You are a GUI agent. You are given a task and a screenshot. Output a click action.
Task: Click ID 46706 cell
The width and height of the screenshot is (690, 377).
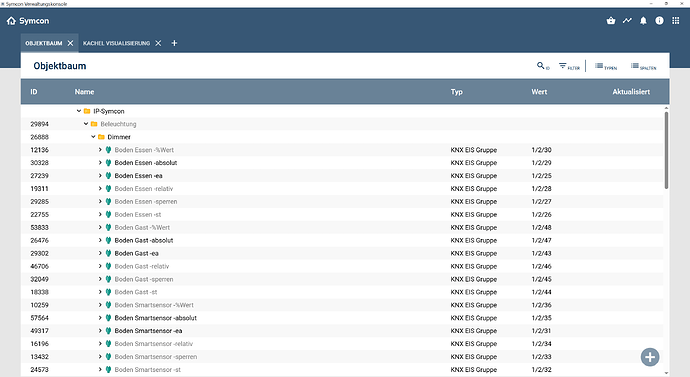coord(40,266)
